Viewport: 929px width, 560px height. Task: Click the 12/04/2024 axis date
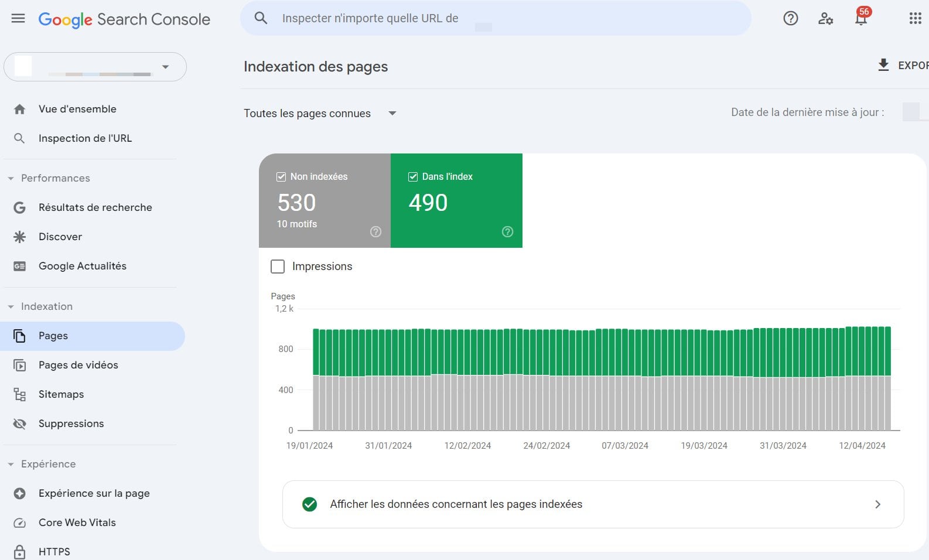click(862, 446)
